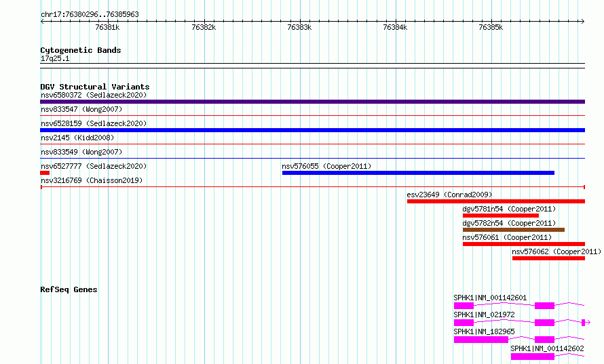Click the 76381k ruler tick label
604x364 pixels.
pos(107,27)
